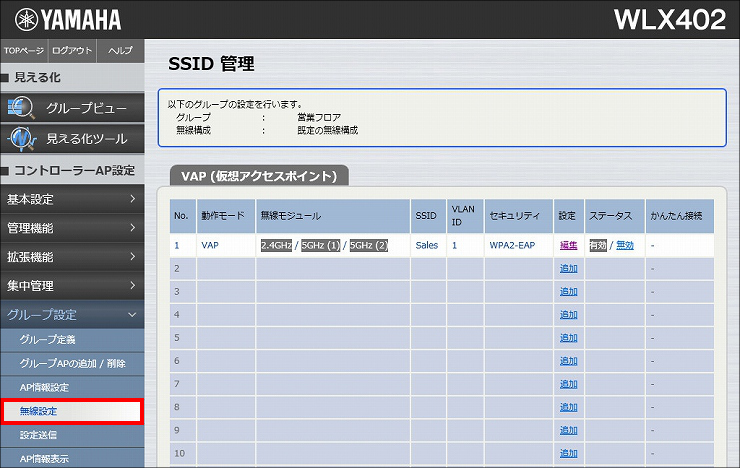Image resolution: width=740 pixels, height=468 pixels.
Task: Click 追加 link in row 4
Action: click(568, 315)
